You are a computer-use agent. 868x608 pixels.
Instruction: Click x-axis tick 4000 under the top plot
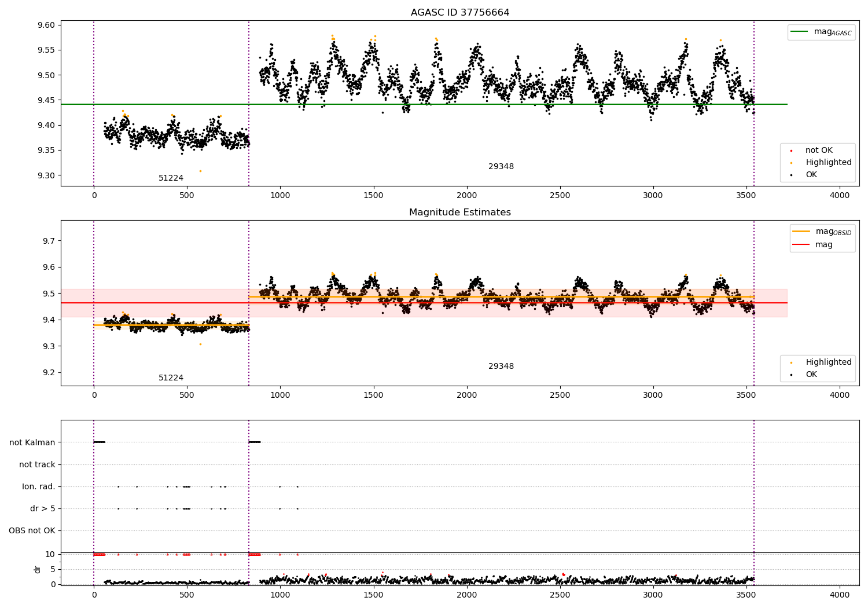(840, 196)
